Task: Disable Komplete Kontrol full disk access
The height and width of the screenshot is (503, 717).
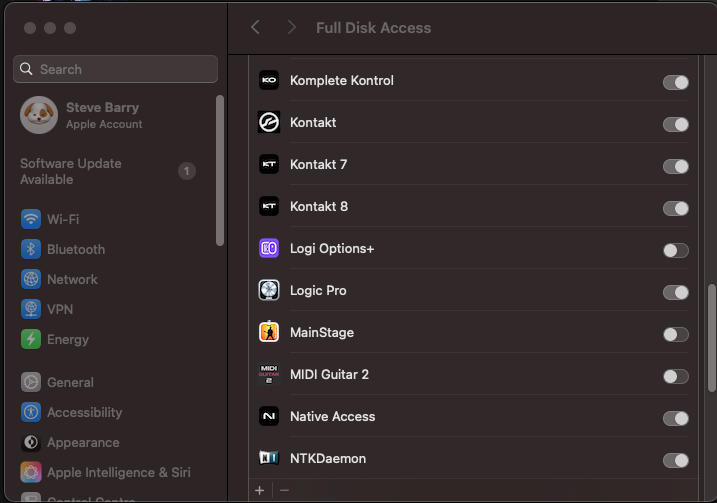Action: (x=675, y=82)
